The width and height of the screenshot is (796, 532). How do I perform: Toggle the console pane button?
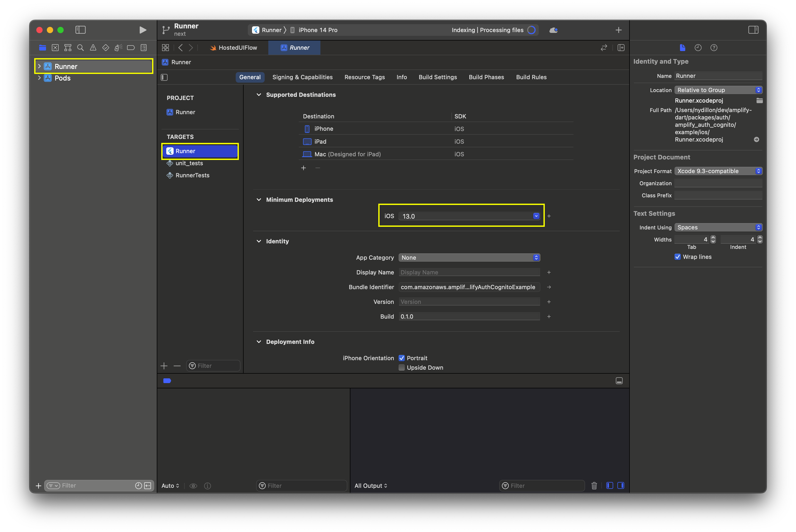click(621, 485)
